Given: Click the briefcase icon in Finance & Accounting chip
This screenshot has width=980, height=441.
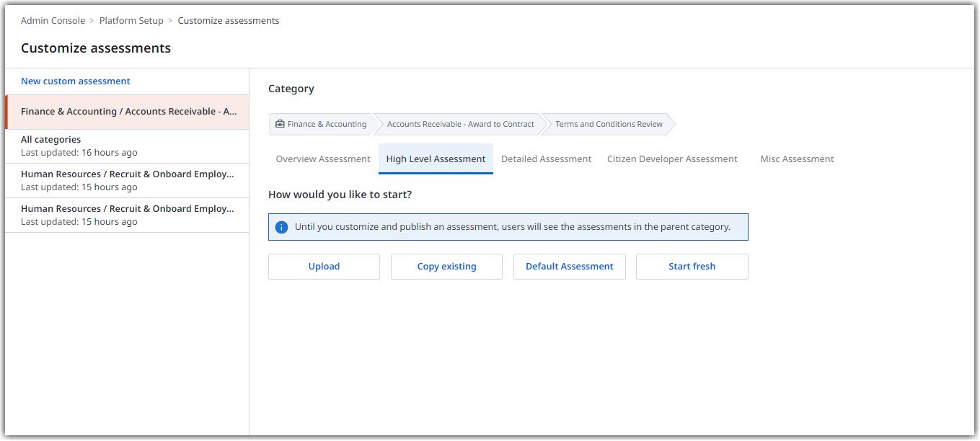Looking at the screenshot, I should tap(280, 124).
